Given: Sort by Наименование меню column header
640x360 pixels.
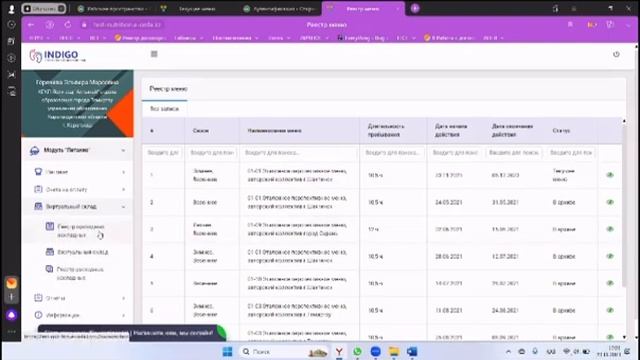Looking at the screenshot, I should (274, 131).
